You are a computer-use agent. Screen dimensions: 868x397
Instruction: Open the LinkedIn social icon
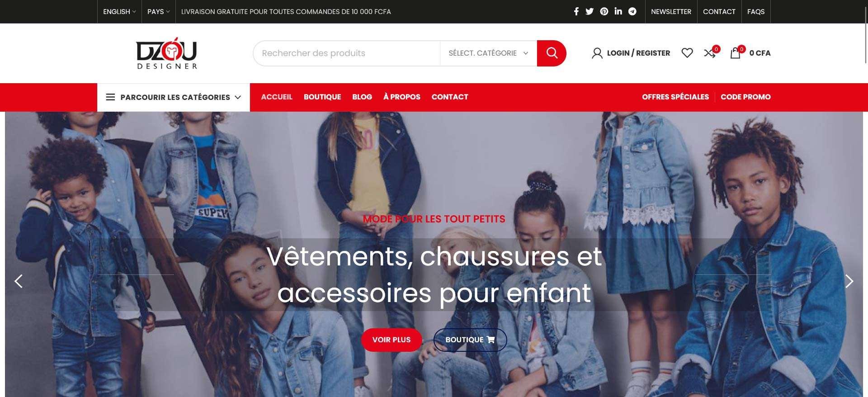click(618, 11)
